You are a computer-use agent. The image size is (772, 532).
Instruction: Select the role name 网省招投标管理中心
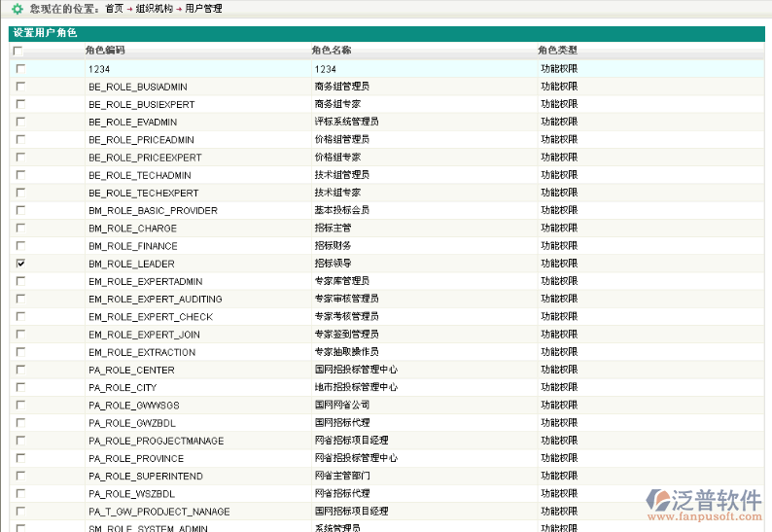pyautogui.click(x=356, y=458)
